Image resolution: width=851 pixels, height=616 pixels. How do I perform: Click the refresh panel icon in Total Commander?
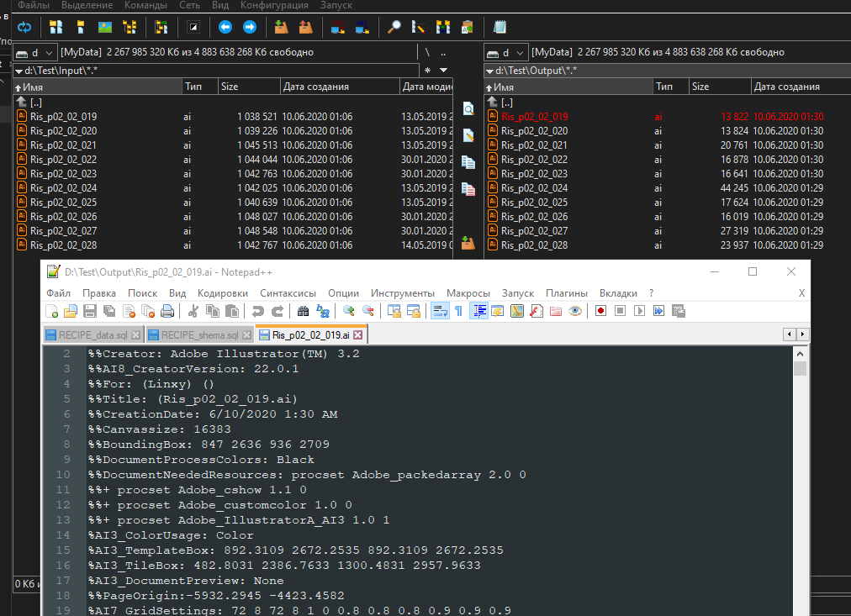tap(24, 27)
